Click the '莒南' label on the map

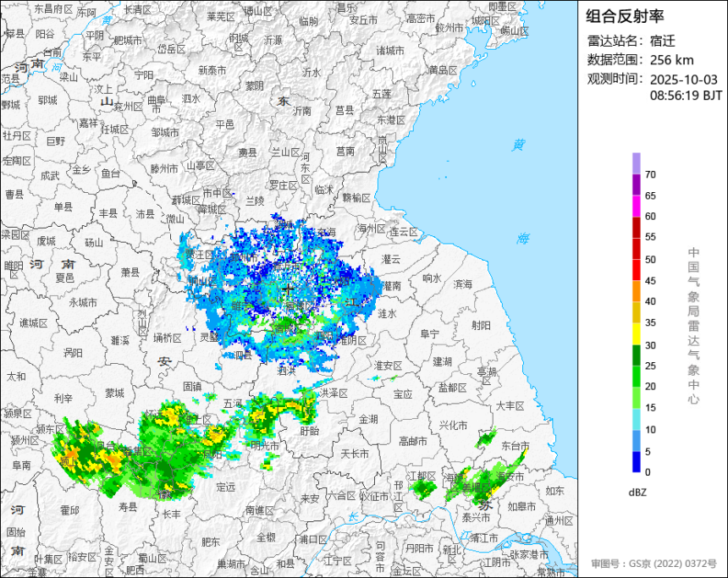click(345, 151)
